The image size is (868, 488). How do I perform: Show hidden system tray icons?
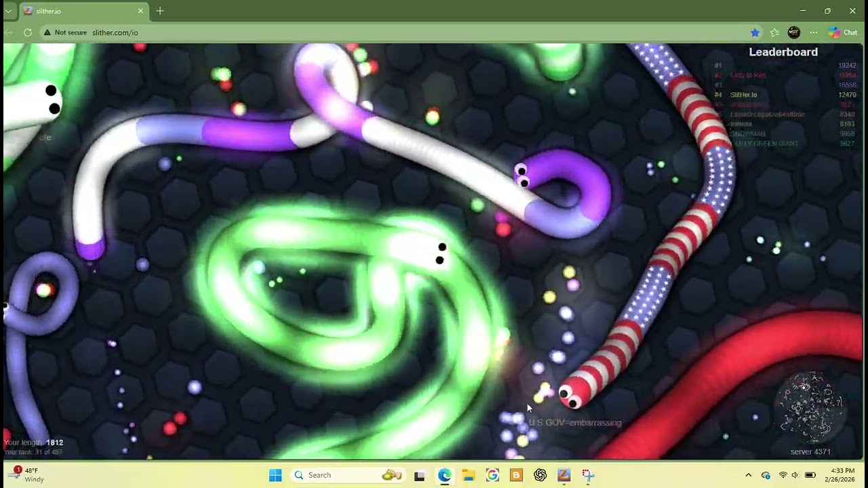pos(749,475)
